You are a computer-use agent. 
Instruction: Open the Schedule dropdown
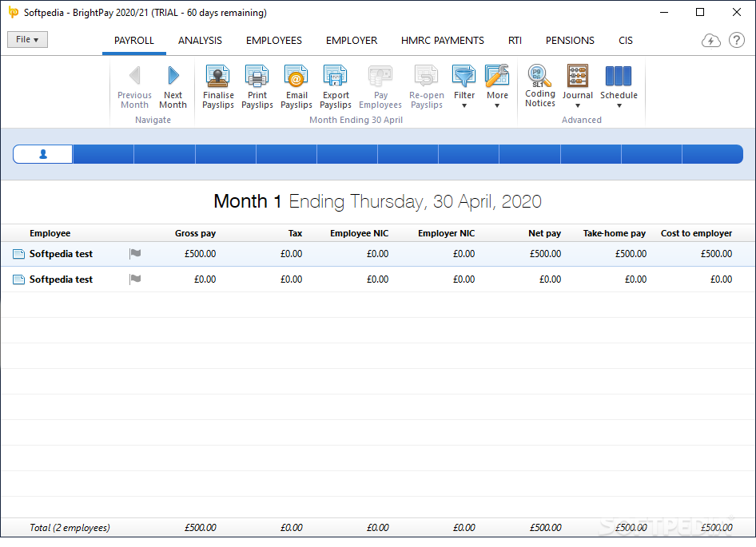click(x=619, y=87)
